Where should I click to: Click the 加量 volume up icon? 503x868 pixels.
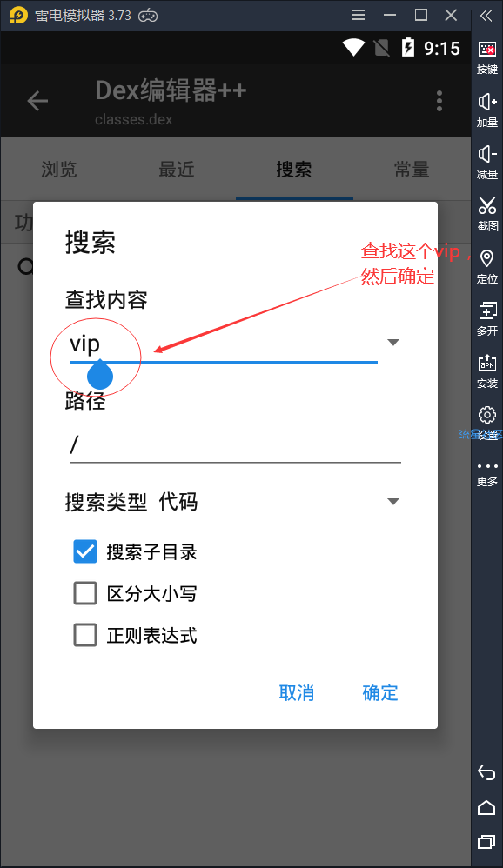click(487, 110)
